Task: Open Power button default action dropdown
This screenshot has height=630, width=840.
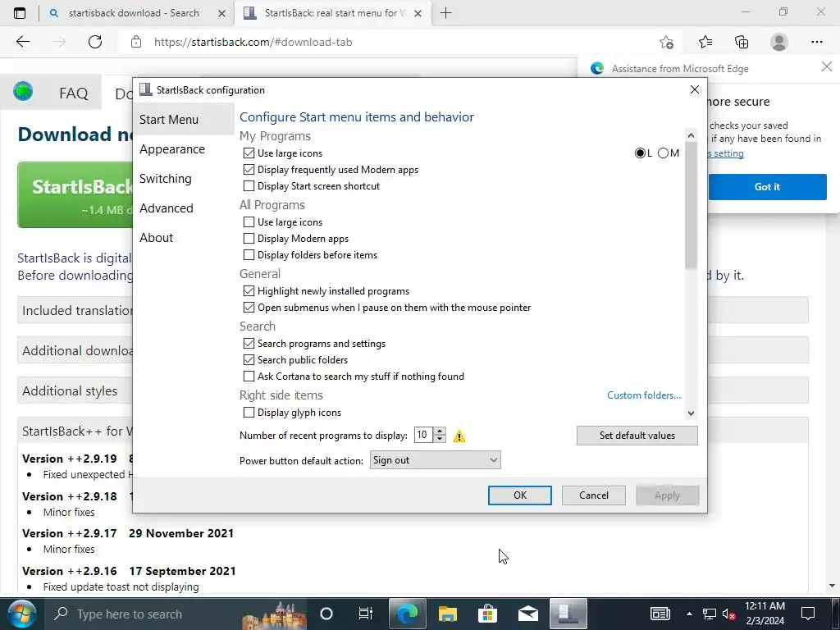Action: (435, 460)
